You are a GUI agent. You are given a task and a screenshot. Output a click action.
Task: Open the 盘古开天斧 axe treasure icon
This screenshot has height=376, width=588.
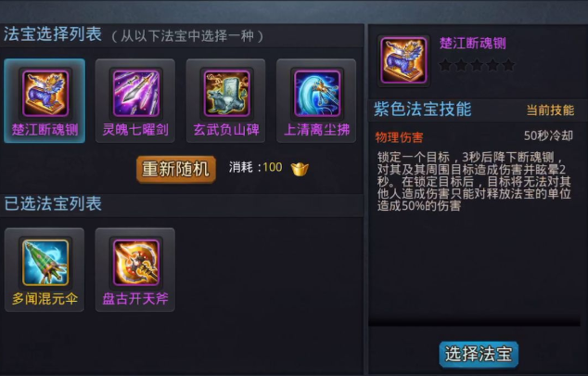135,263
